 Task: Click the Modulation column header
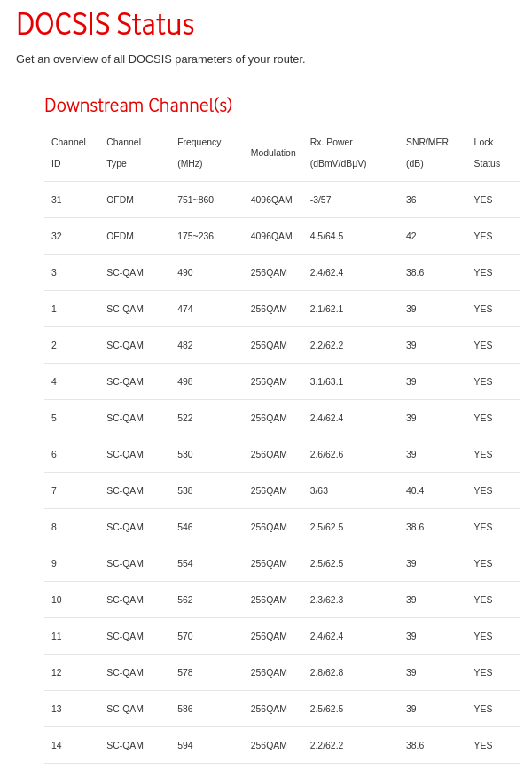coord(273,153)
